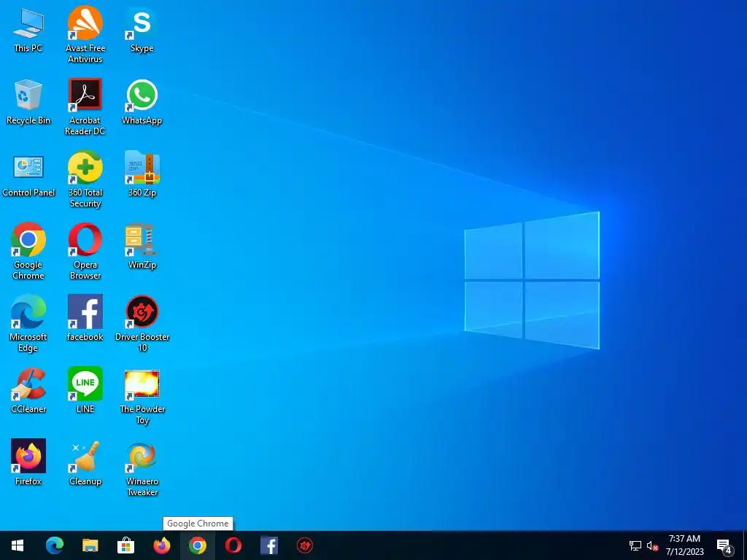The image size is (747, 560).
Task: Open the network status tray icon
Action: tap(635, 545)
